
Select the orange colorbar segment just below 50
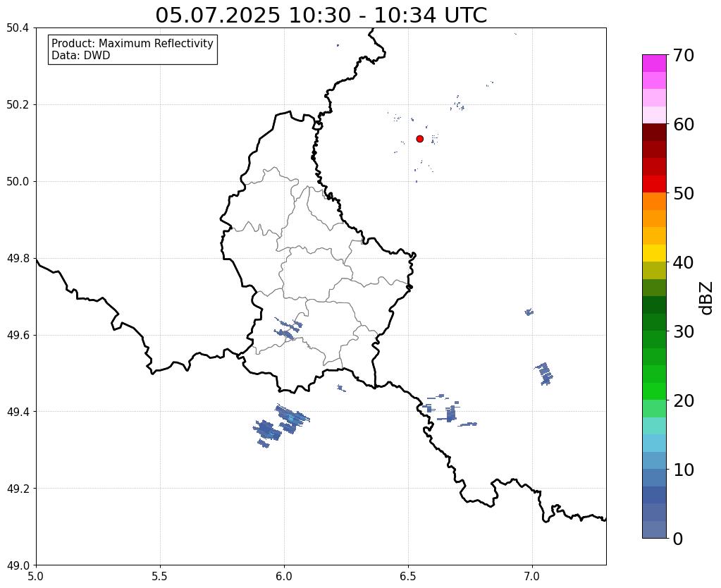(x=654, y=201)
